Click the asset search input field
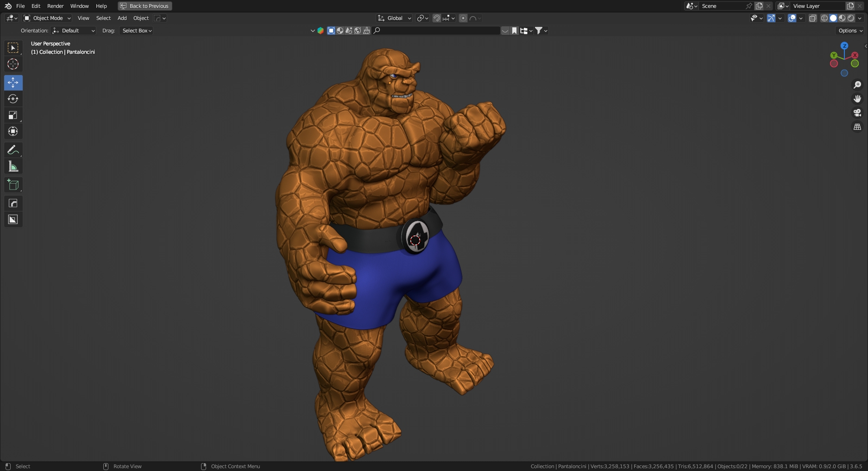Screen dimensions: 868x471 (436, 31)
